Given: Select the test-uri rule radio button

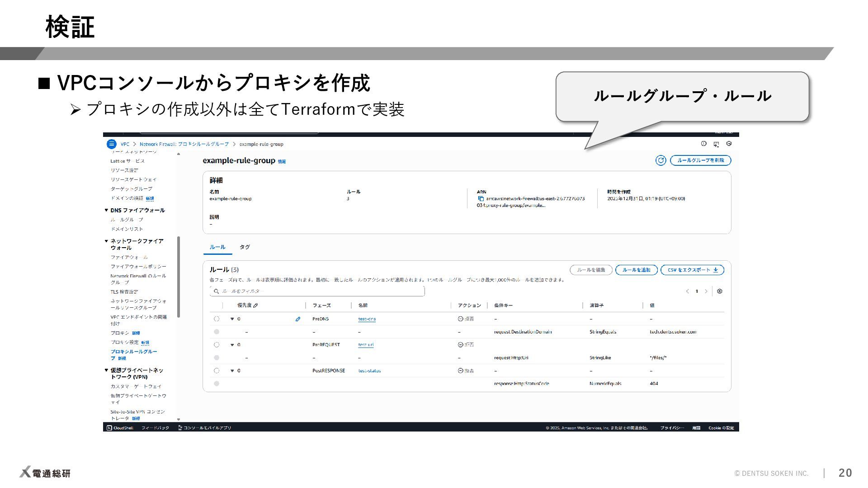Looking at the screenshot, I should (x=217, y=345).
